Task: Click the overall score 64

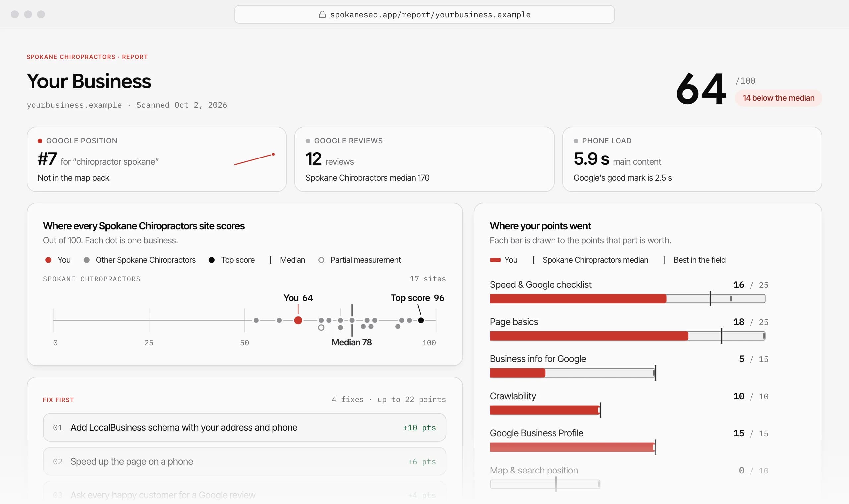Action: point(701,89)
